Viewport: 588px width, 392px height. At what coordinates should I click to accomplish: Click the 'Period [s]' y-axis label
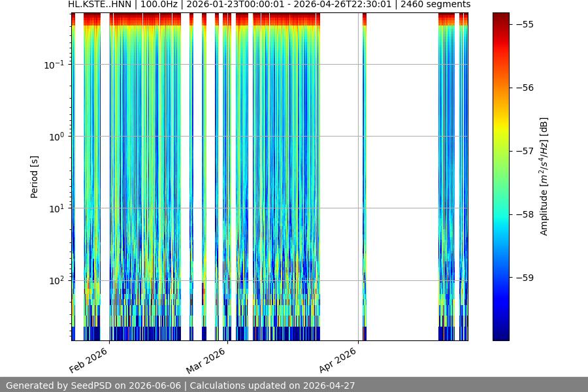(x=34, y=177)
